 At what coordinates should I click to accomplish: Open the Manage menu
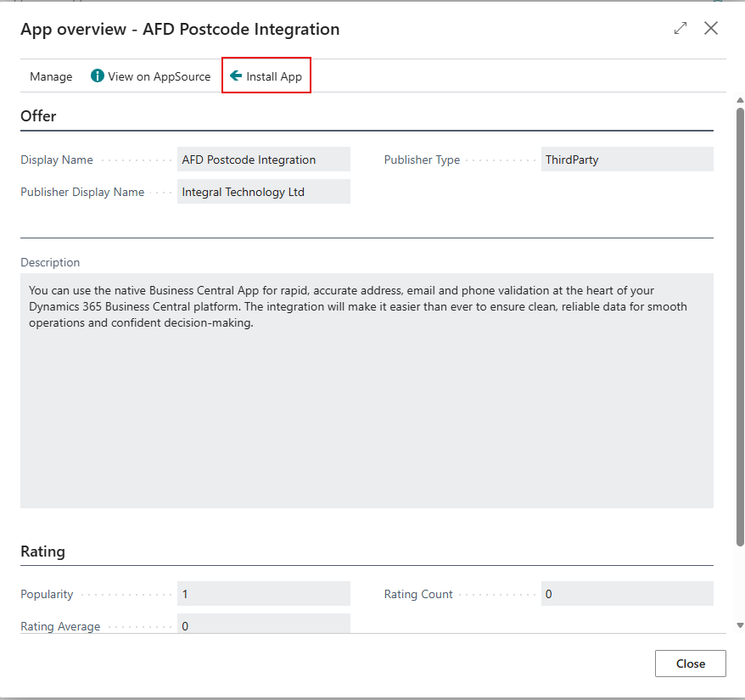click(51, 76)
